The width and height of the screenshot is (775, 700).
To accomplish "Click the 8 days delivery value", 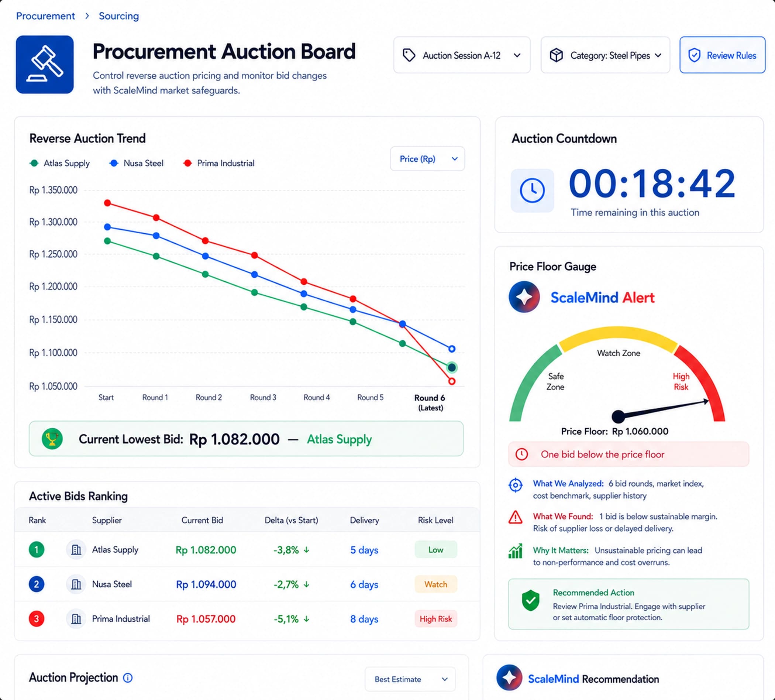I will (x=364, y=619).
